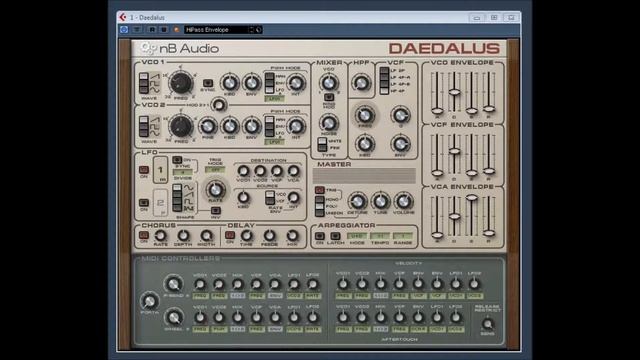Click the VCO 2 wave selector switch
The image size is (640, 360).
tap(144, 127)
